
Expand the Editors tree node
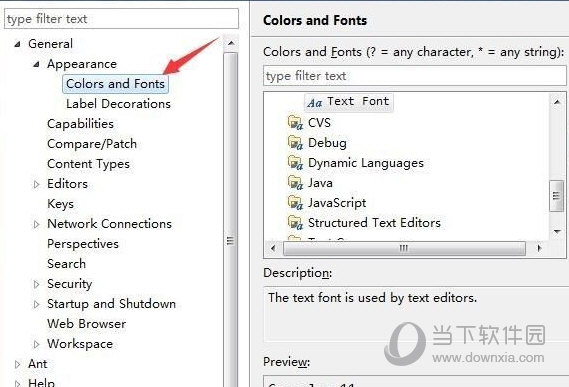(x=36, y=184)
